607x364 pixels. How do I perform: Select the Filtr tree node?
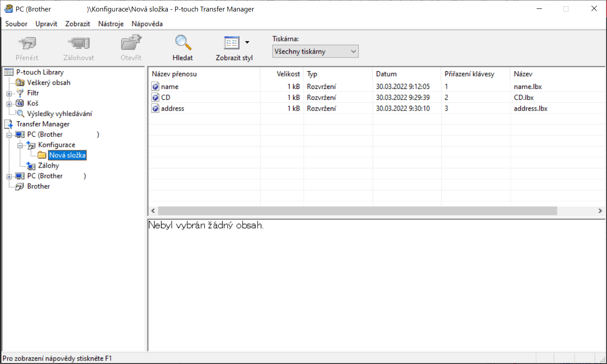(x=33, y=93)
